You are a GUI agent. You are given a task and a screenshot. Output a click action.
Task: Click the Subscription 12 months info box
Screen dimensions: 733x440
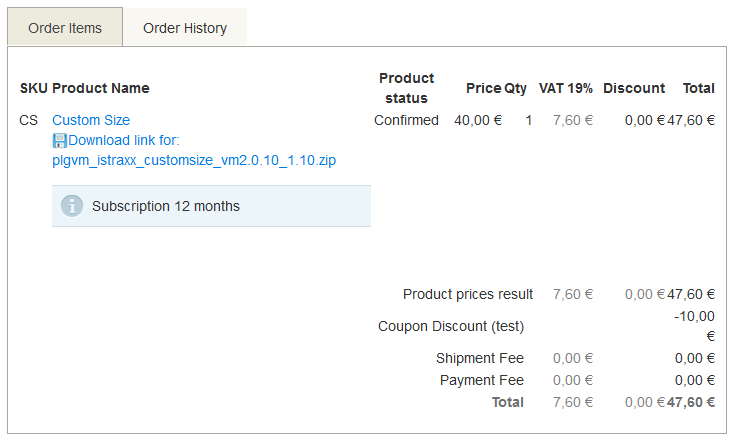211,206
